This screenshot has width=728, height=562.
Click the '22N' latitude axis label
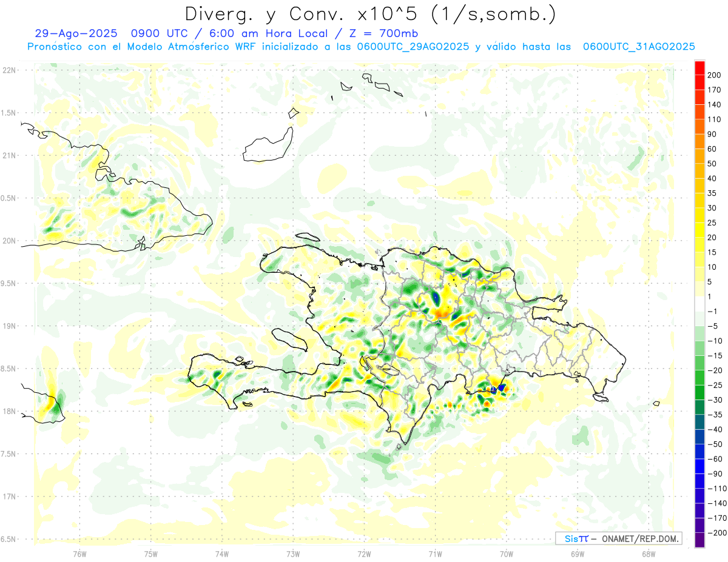(8, 70)
